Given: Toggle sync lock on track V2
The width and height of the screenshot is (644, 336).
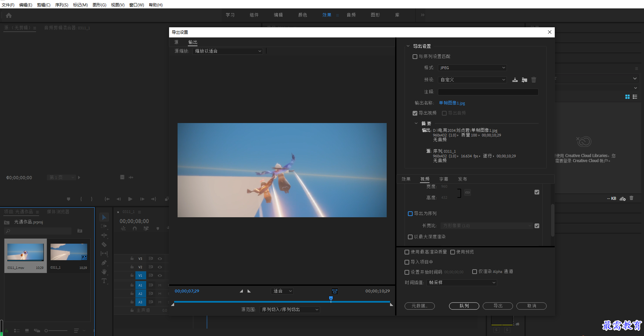Looking at the screenshot, I should click(x=151, y=267).
